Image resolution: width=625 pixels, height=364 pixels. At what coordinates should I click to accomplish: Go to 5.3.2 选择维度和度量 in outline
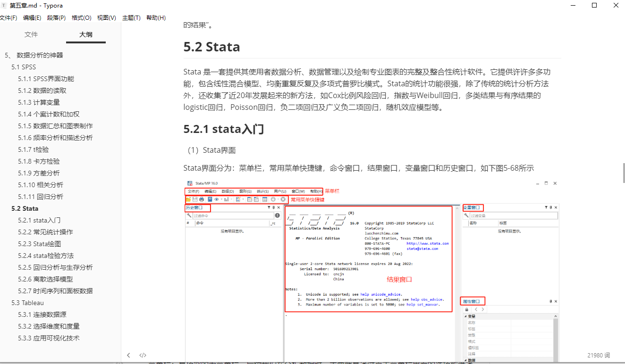point(49,326)
